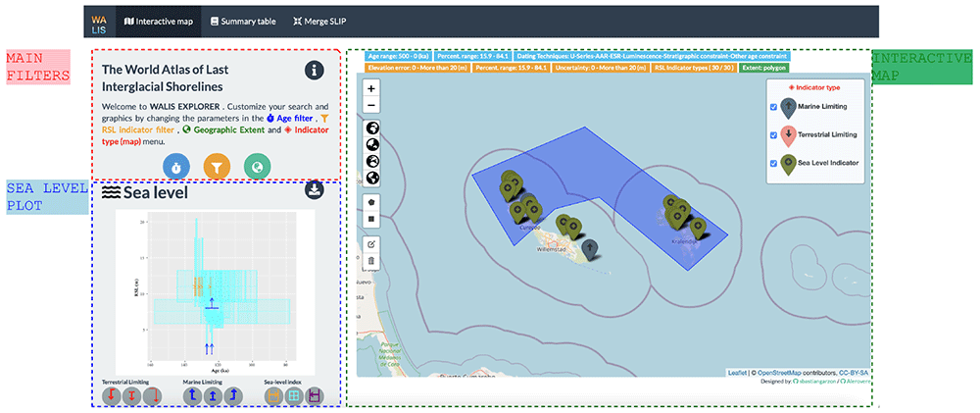Zoom out on the map
The width and height of the screenshot is (980, 413).
tap(371, 105)
